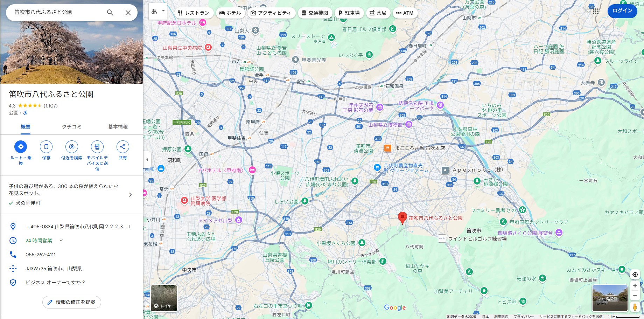Click the share icon

click(122, 147)
